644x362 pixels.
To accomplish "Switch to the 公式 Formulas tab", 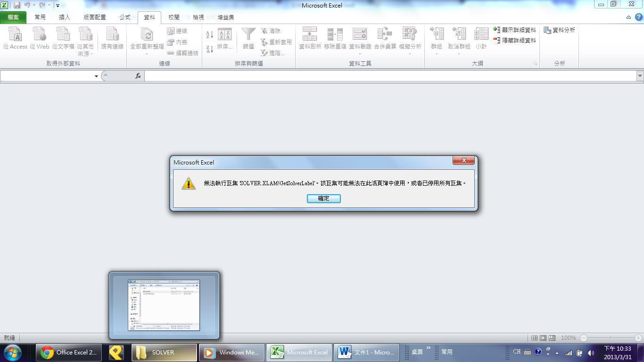I will pyautogui.click(x=125, y=17).
